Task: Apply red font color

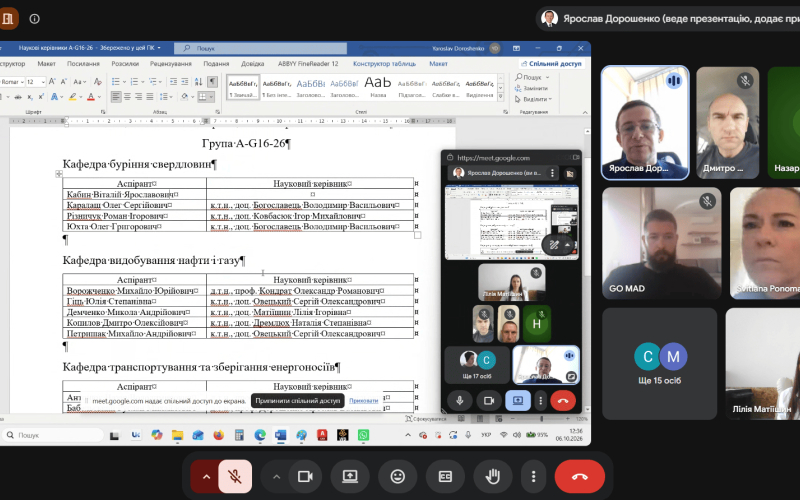Action: 90,96
